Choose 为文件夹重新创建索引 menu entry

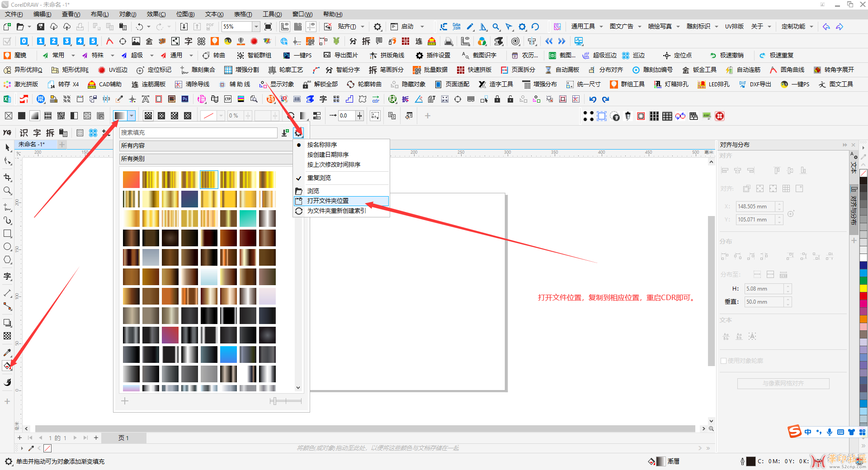[x=341, y=211]
